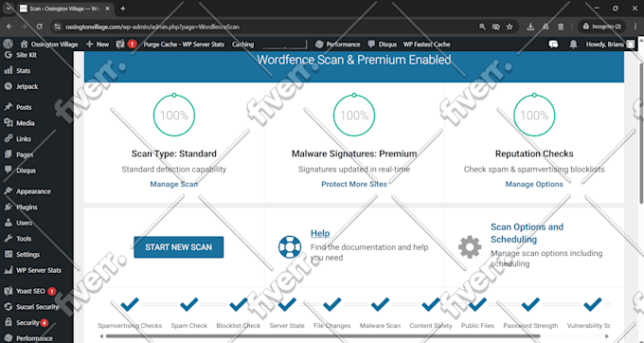
Task: Open Scan Options and Scheduling link
Action: pos(527,233)
